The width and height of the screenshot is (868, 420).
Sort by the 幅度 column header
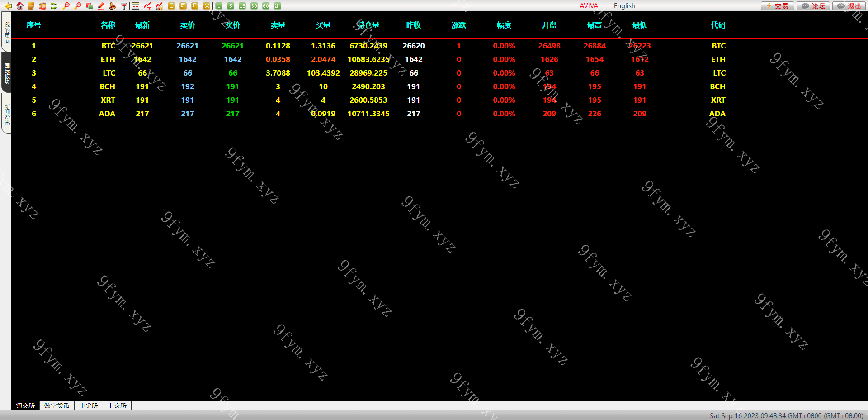[504, 25]
